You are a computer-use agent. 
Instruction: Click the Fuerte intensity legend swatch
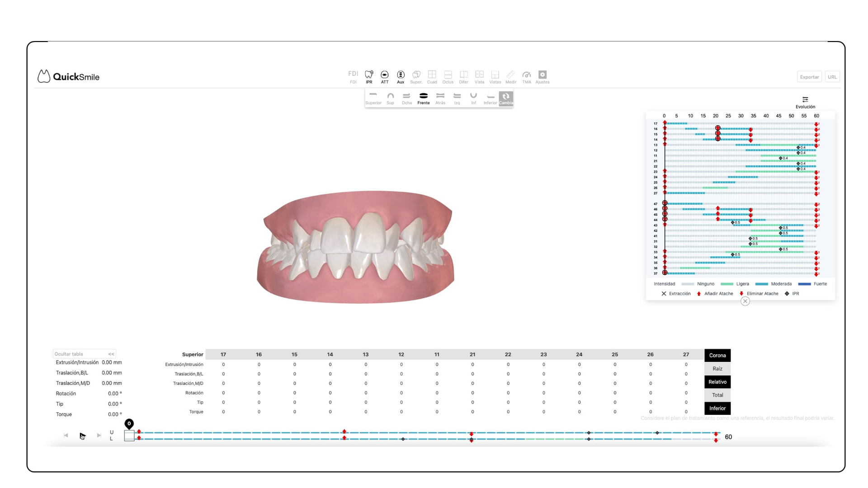pyautogui.click(x=804, y=284)
